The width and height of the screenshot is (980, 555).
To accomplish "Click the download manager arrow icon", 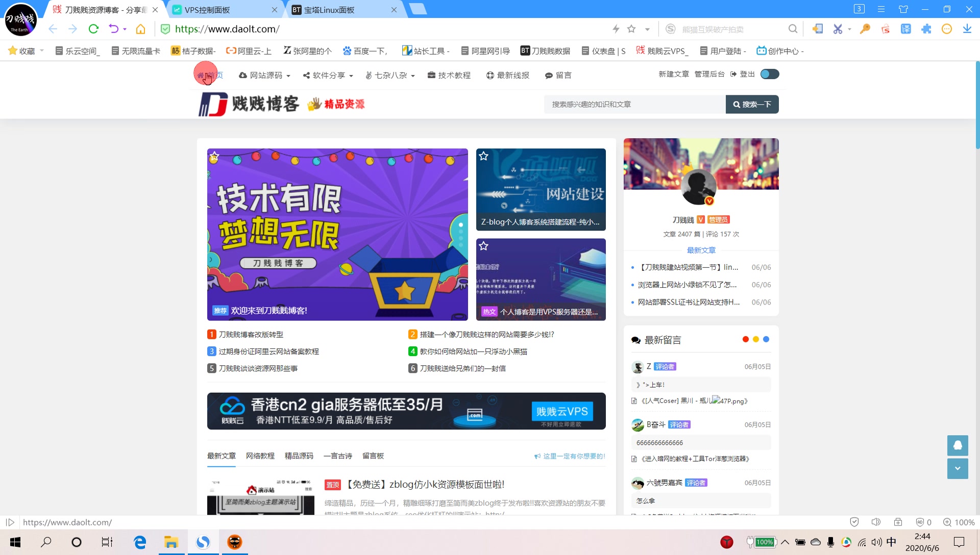I will [x=967, y=29].
